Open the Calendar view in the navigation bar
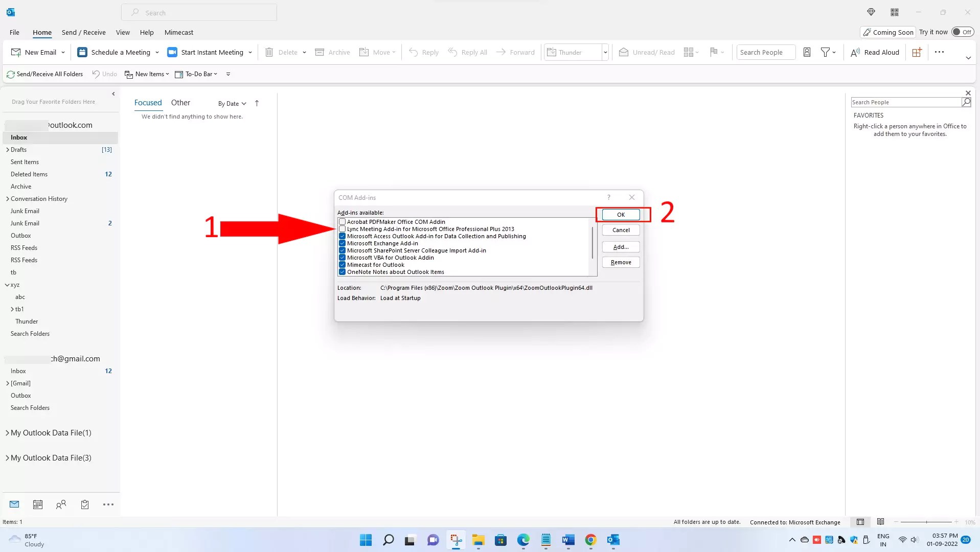 pyautogui.click(x=37, y=504)
